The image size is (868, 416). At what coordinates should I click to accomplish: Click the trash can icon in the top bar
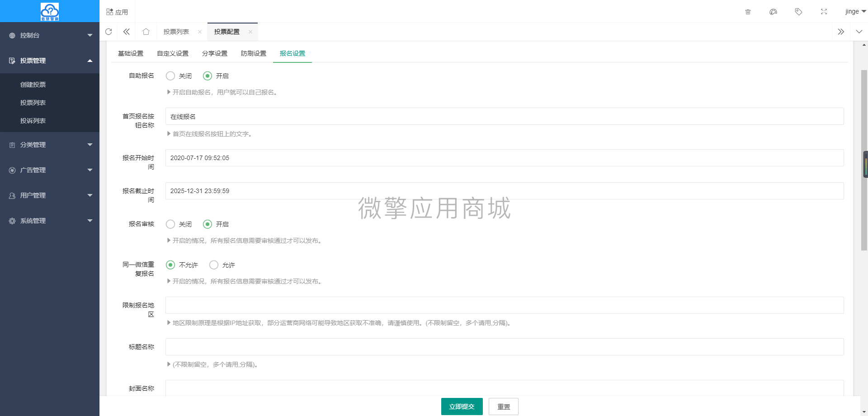click(748, 12)
